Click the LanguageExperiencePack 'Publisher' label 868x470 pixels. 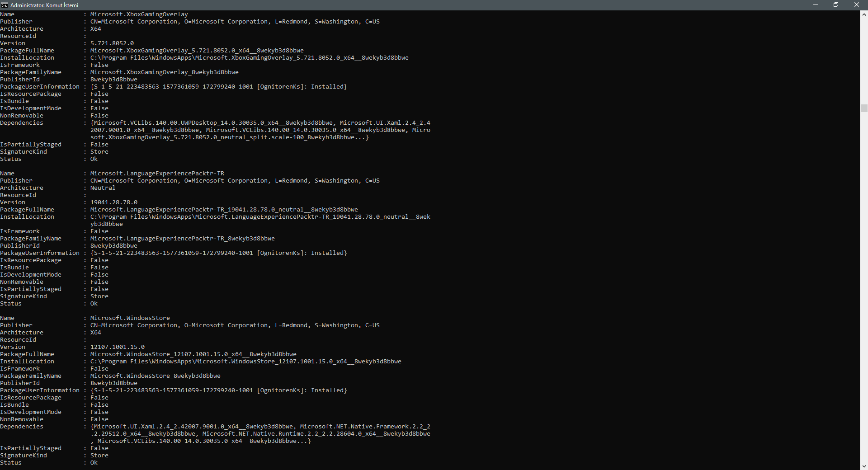coord(16,181)
